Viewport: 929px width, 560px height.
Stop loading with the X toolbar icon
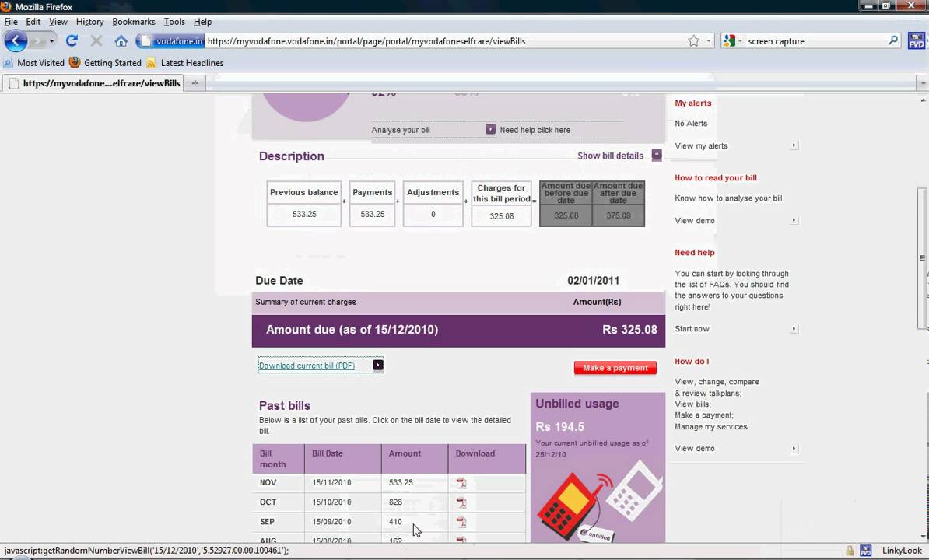coord(96,41)
